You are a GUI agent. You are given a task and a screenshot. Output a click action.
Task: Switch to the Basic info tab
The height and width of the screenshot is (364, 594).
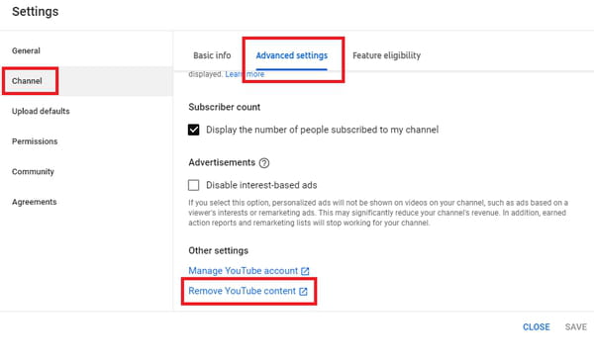212,55
